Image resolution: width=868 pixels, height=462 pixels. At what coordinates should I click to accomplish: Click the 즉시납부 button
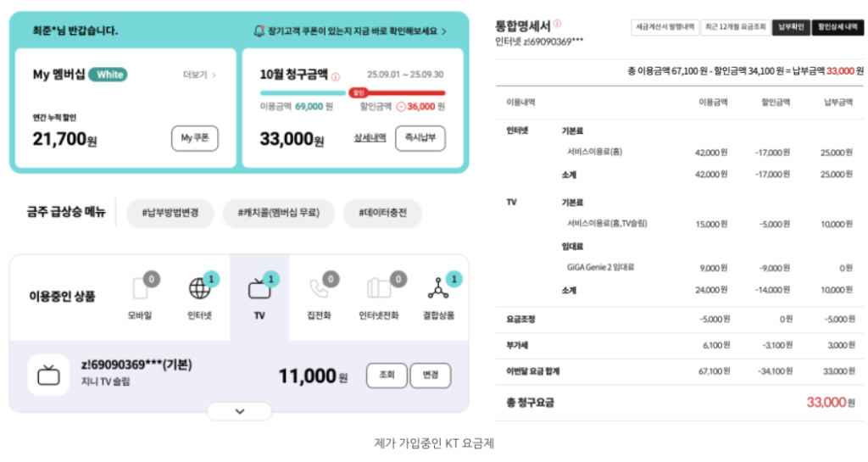pos(420,138)
